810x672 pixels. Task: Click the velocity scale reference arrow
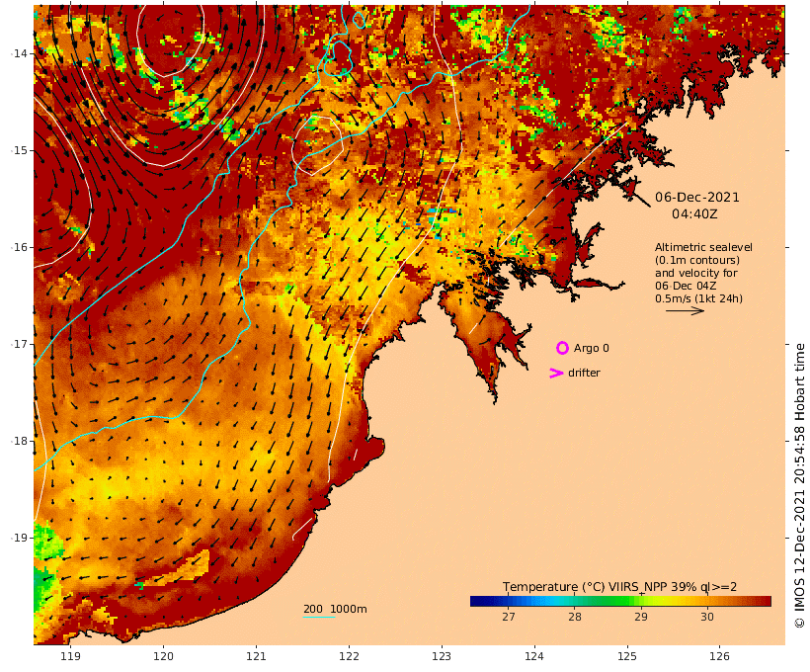tap(685, 310)
